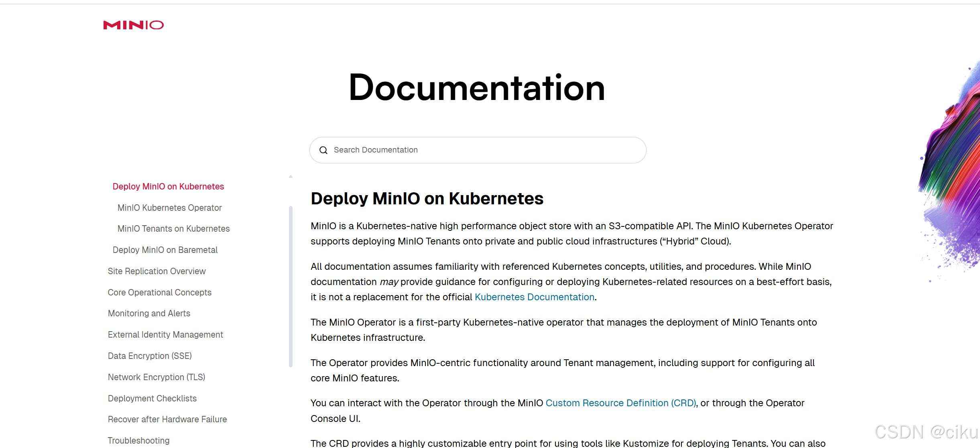The width and height of the screenshot is (980, 448).
Task: Select External Identity Management
Action: tap(165, 335)
